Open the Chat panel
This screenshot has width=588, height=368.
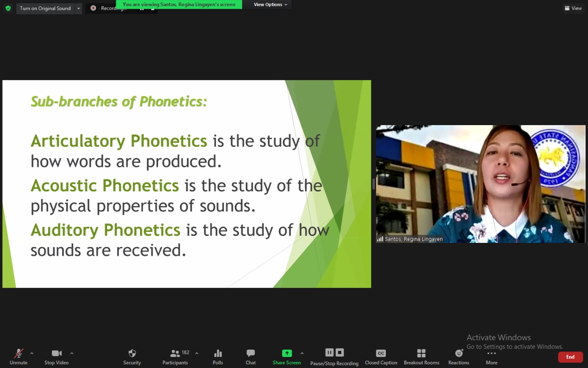tap(250, 357)
